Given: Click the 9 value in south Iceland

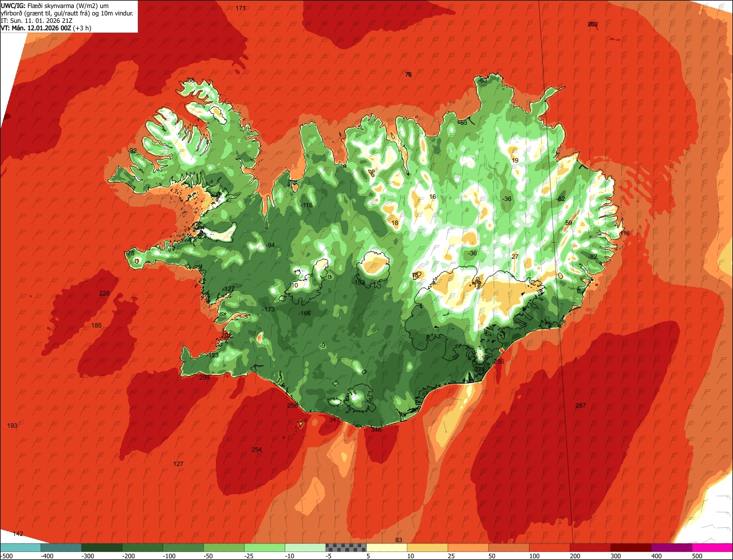Looking at the screenshot, I should pos(323,345).
